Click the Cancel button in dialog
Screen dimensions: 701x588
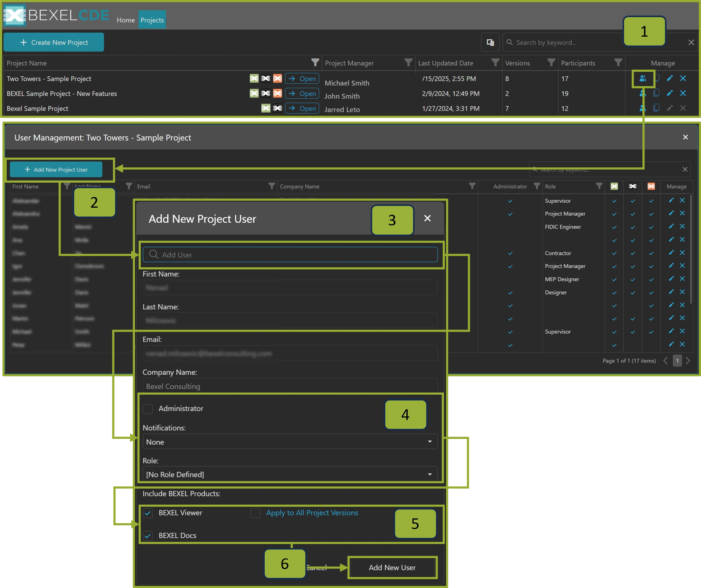click(316, 567)
